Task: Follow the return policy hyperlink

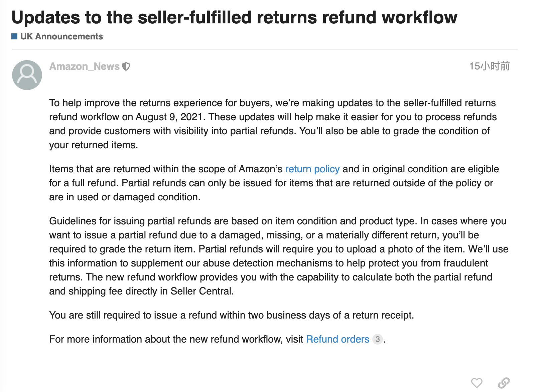Action: coord(312,169)
